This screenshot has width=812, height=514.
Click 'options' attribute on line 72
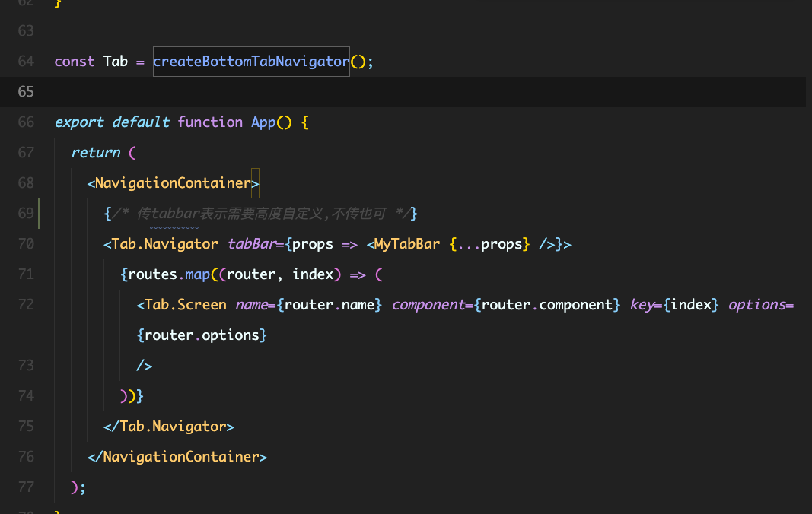pos(757,305)
